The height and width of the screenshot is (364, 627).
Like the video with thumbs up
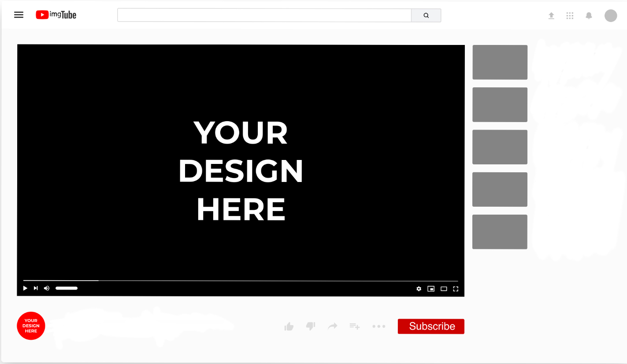289,326
